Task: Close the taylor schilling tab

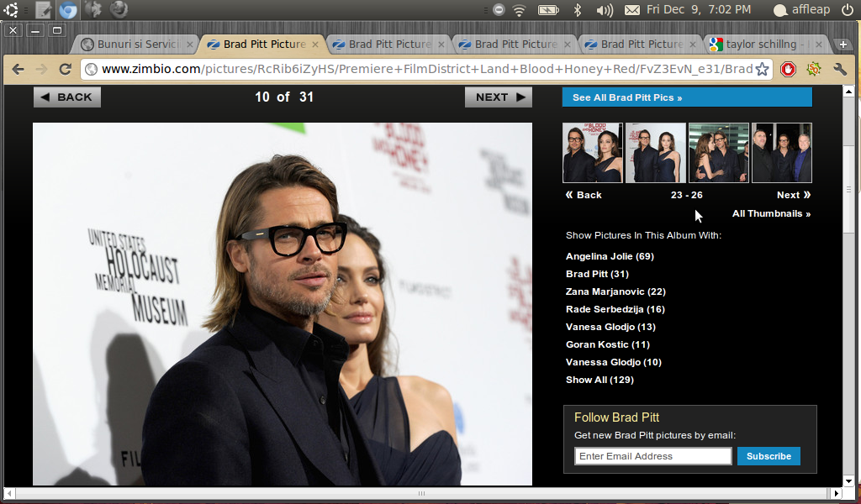Action: pos(819,45)
